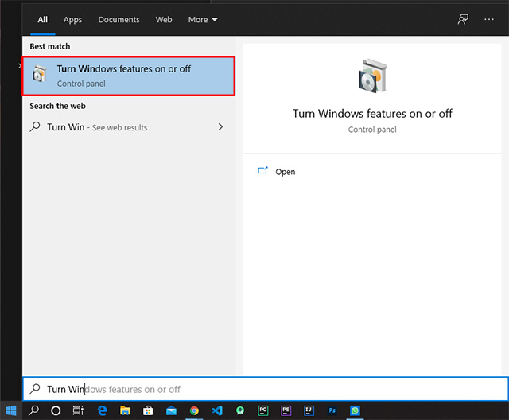Switch to the Web search tab
The height and width of the screenshot is (420, 509).
(164, 20)
